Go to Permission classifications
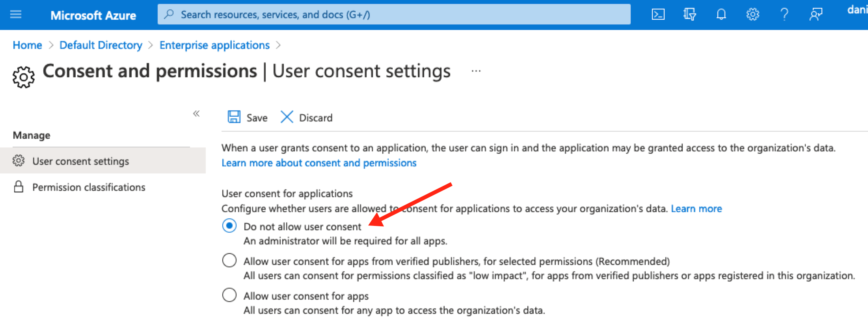The image size is (868, 328). click(x=89, y=187)
